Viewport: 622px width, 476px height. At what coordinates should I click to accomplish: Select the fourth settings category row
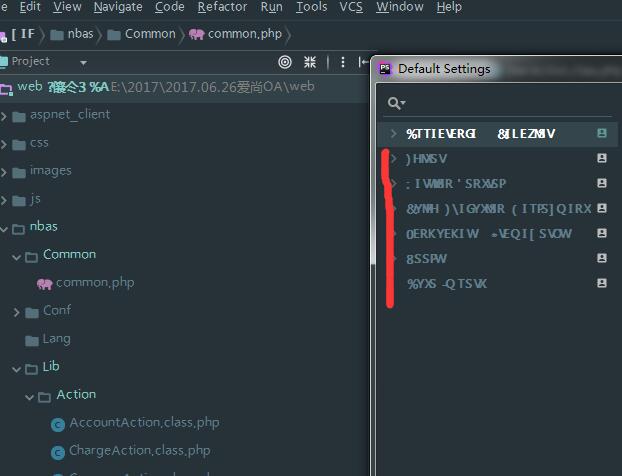pyautogui.click(x=499, y=209)
